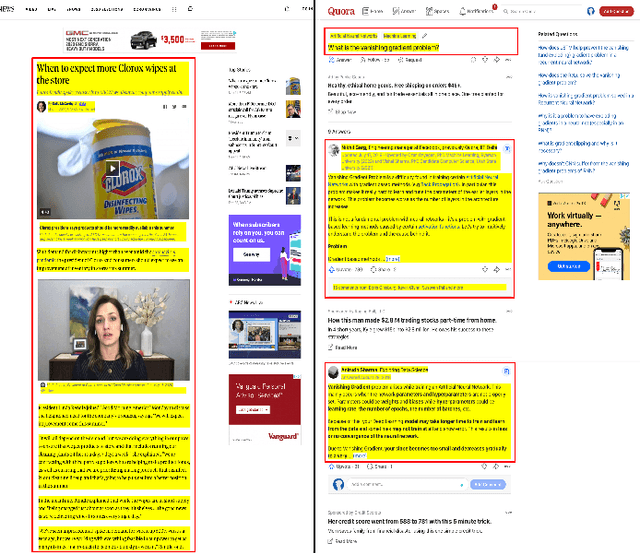Expand first answer with the (more) link
The height and width of the screenshot is (553, 640).
point(393,259)
